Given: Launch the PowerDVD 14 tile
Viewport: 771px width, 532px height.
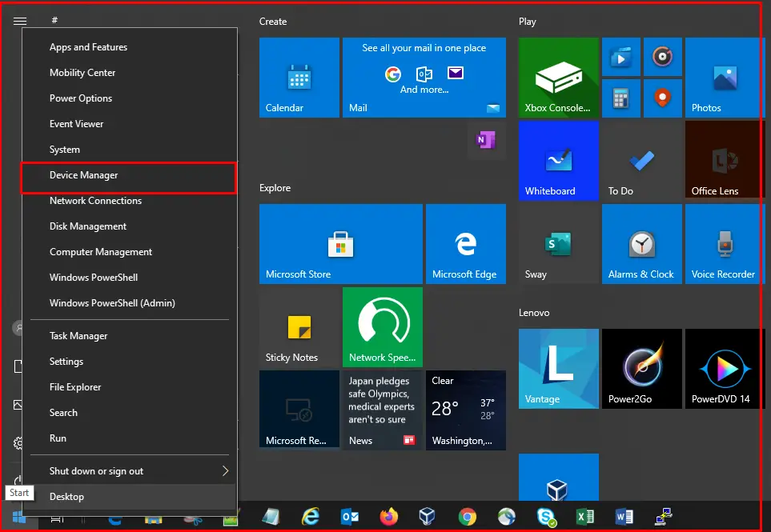Looking at the screenshot, I should 725,369.
